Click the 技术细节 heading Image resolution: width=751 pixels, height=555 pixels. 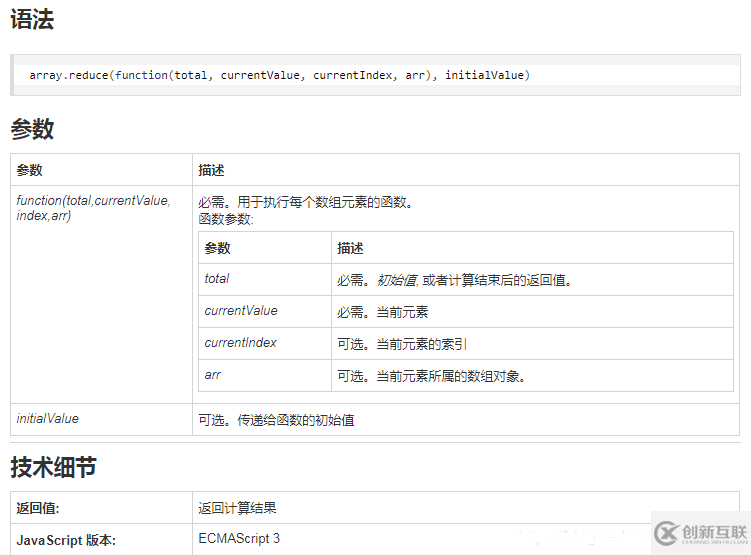click(54, 467)
